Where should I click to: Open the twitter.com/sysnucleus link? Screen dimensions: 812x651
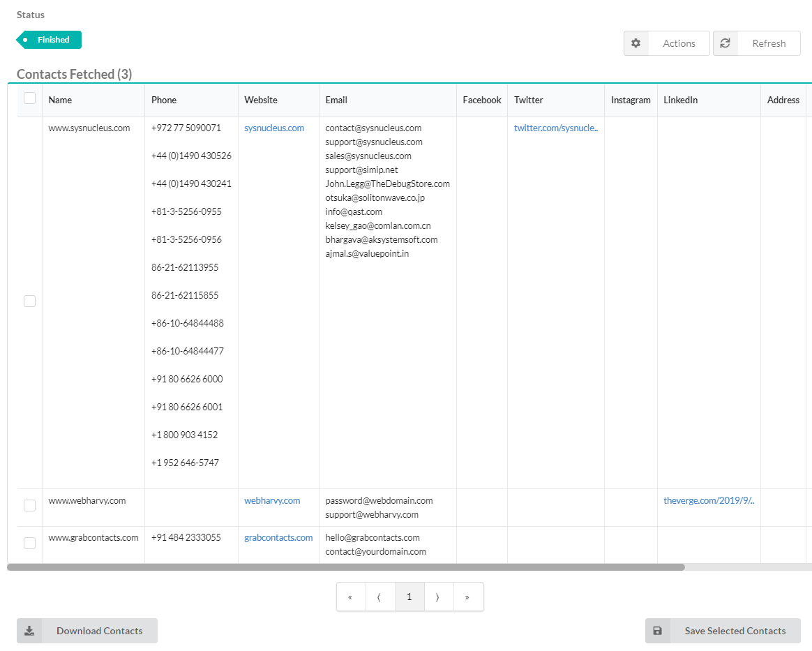(x=555, y=128)
